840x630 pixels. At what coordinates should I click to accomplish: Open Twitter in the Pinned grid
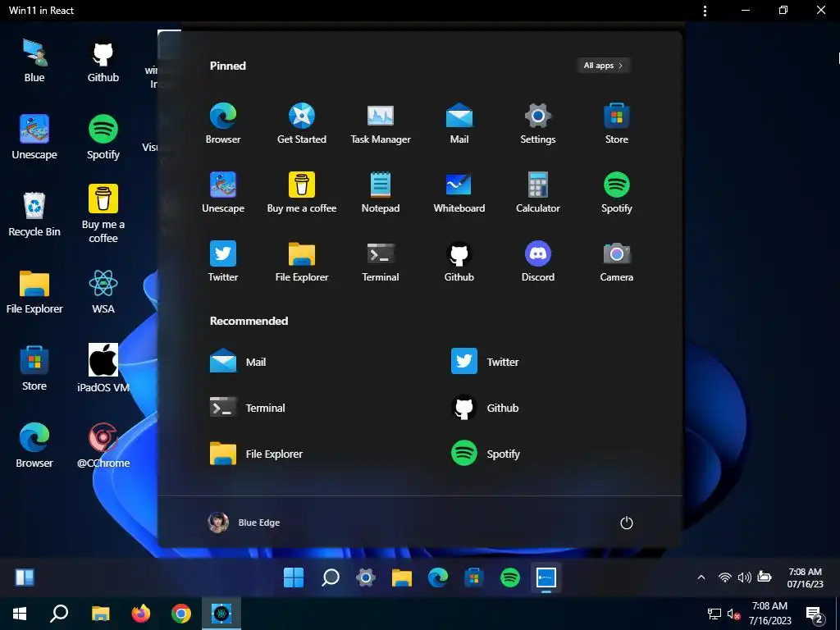(223, 262)
